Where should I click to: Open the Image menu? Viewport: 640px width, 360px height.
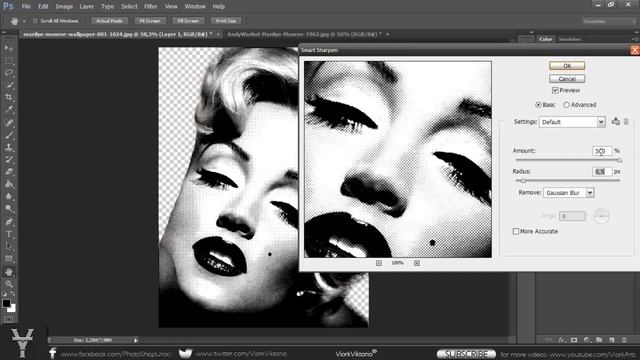[x=64, y=7]
